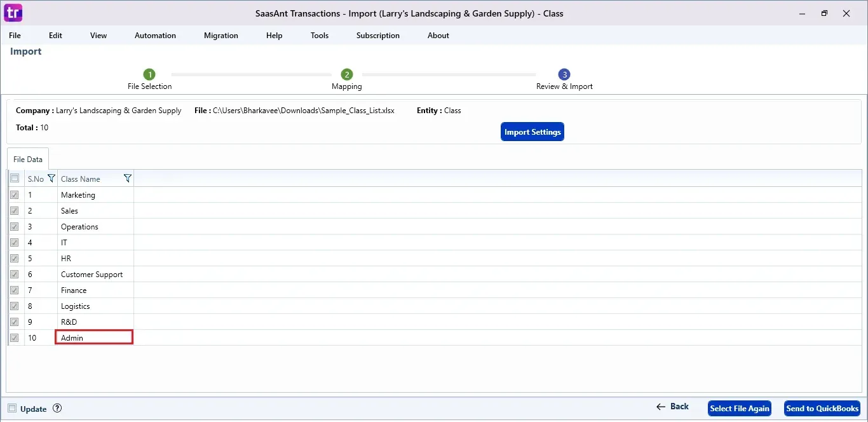Click the Sample_Class_List.xlsx file path text
The width and height of the screenshot is (868, 422).
point(304,111)
